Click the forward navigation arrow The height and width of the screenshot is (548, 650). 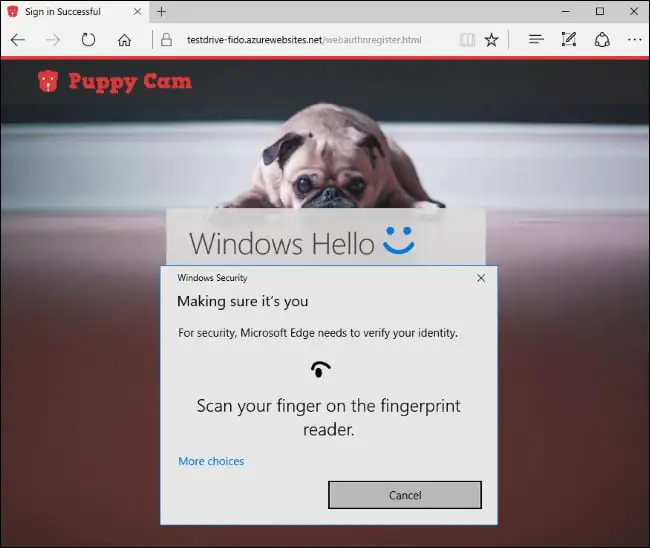pyautogui.click(x=53, y=40)
